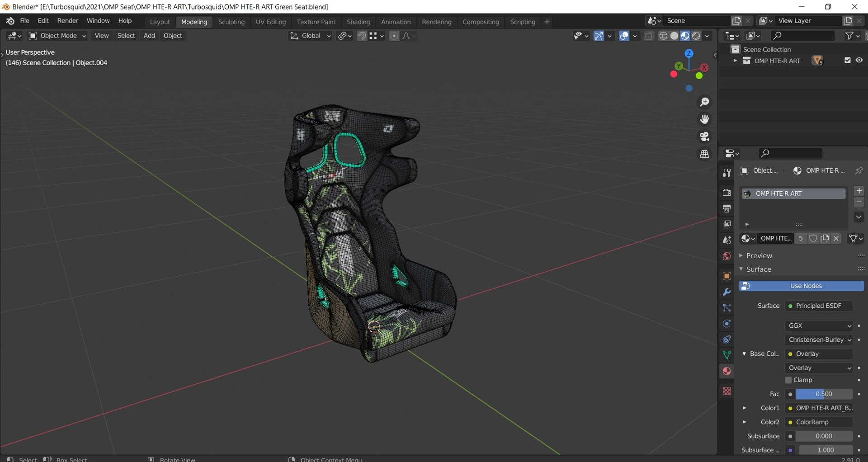Add a new material slot with plus
Screen dimensions: 868x462
(x=859, y=191)
